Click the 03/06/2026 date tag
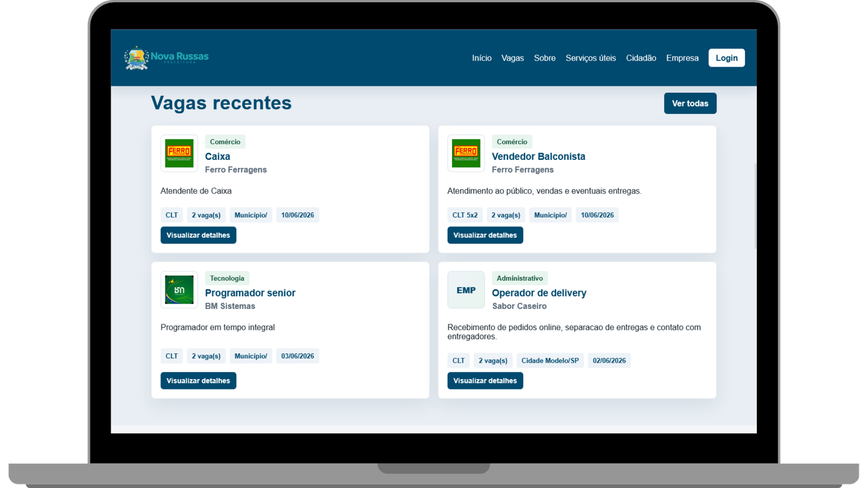The width and height of the screenshot is (868, 488). tap(298, 356)
